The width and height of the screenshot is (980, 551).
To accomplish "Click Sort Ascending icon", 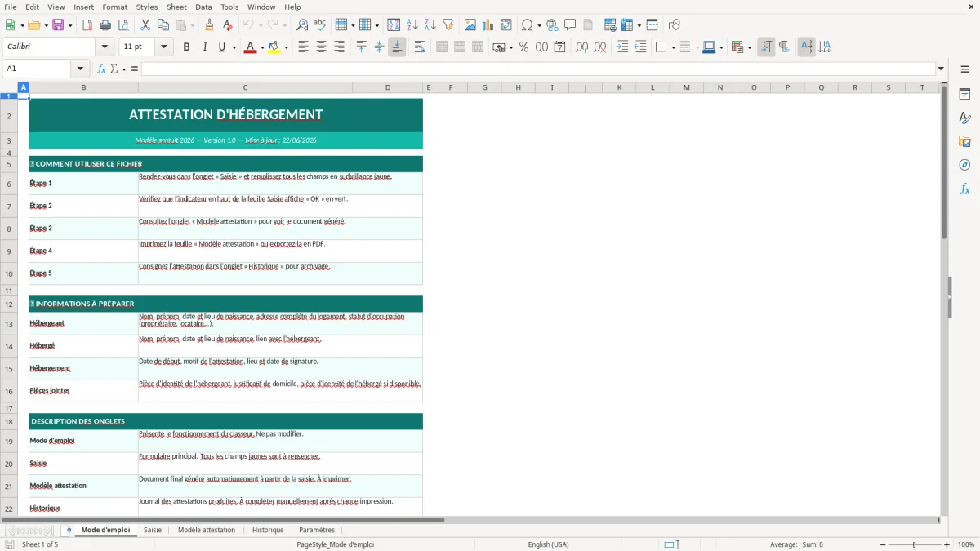I will pyautogui.click(x=412, y=25).
